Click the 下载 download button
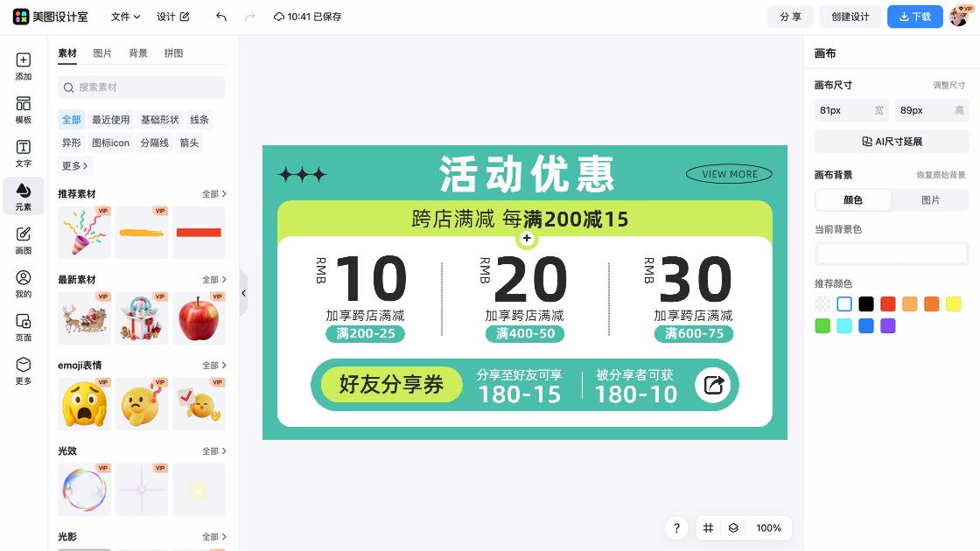 point(914,16)
